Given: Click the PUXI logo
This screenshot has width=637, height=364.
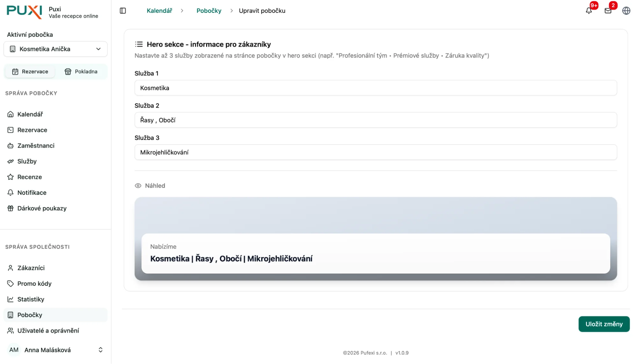Looking at the screenshot, I should point(24,12).
